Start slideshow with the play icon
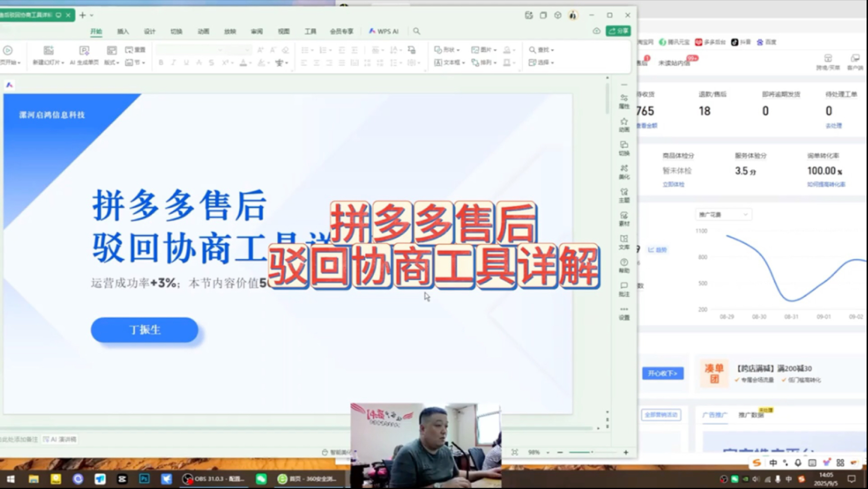This screenshot has height=489, width=868. coord(8,50)
